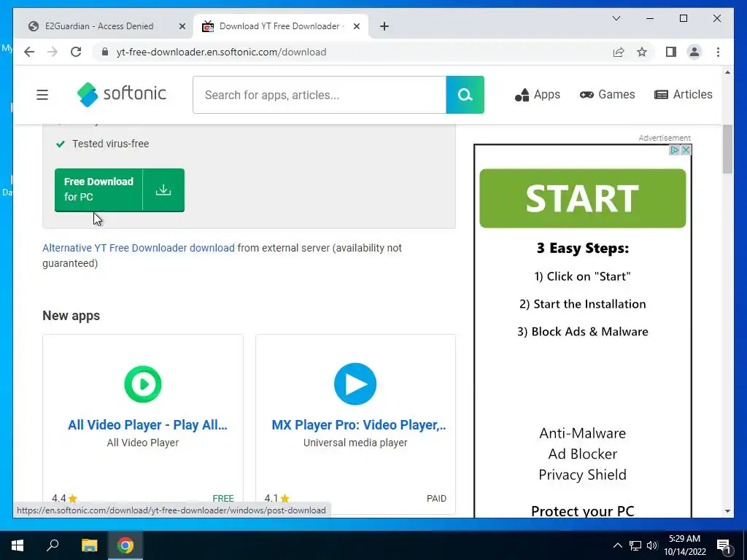Screen dimensions: 747x560
Task: View site security lock information
Action: click(x=105, y=52)
